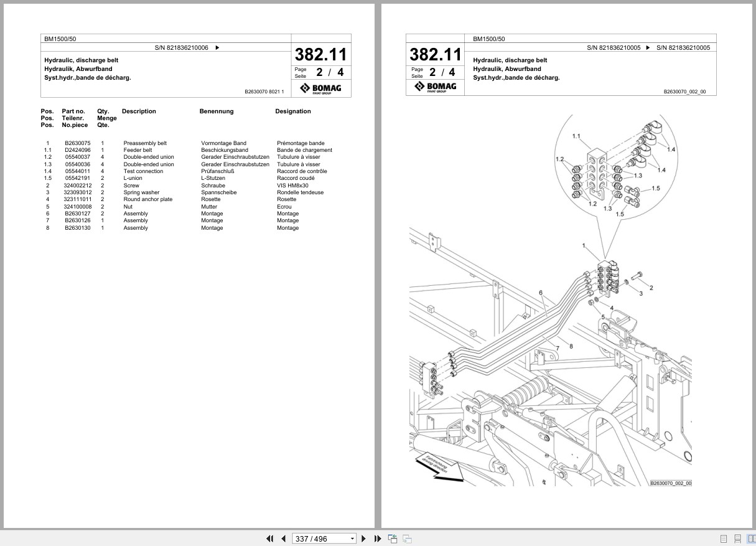The image size is (756, 546).
Task: Click 'Bande de chargement' designation
Action: pos(304,150)
